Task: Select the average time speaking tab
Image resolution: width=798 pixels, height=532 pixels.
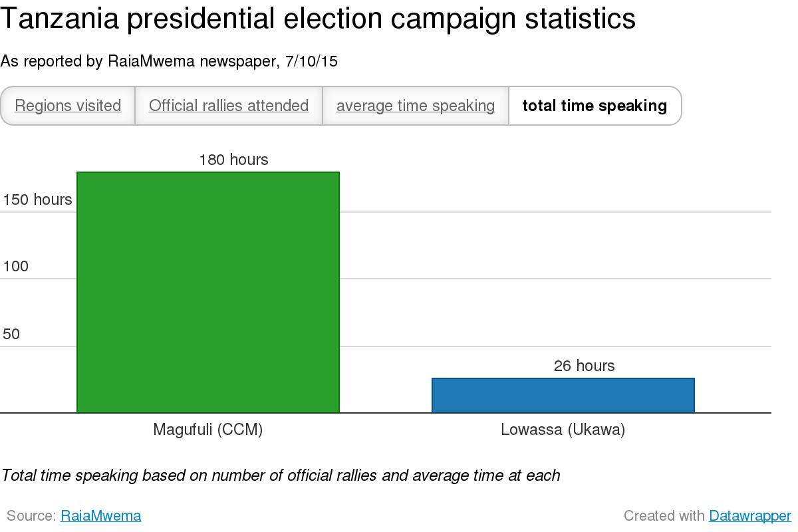Action: pos(416,106)
